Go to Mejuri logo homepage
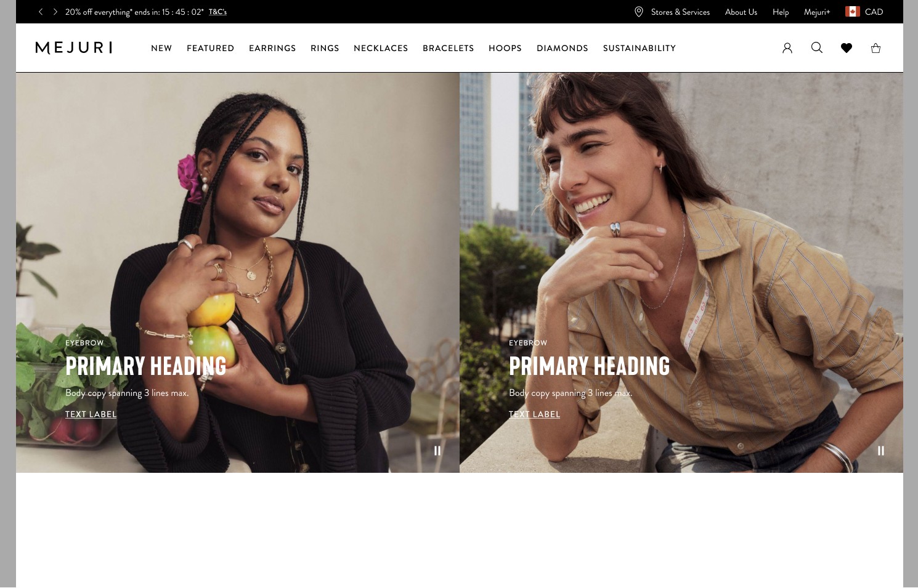This screenshot has width=918, height=588. 74,48
